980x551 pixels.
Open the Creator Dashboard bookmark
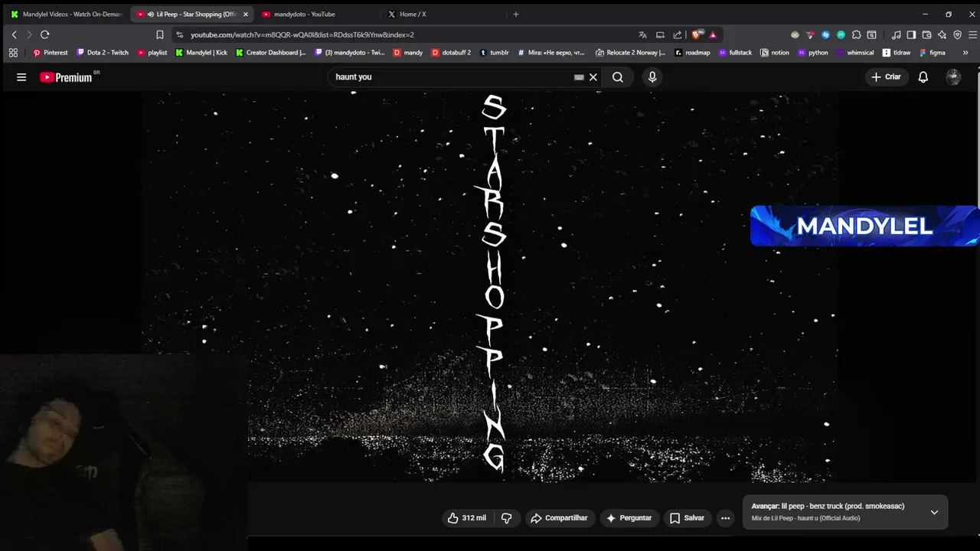tap(271, 53)
